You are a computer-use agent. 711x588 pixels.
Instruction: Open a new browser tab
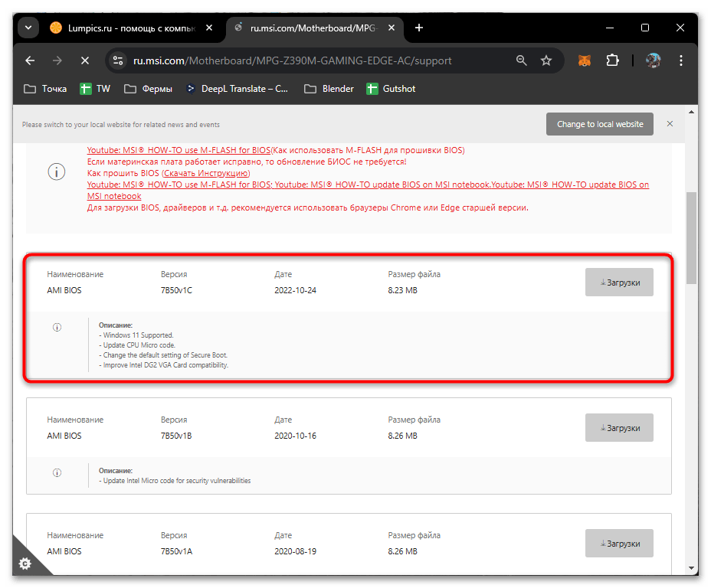pyautogui.click(x=419, y=28)
